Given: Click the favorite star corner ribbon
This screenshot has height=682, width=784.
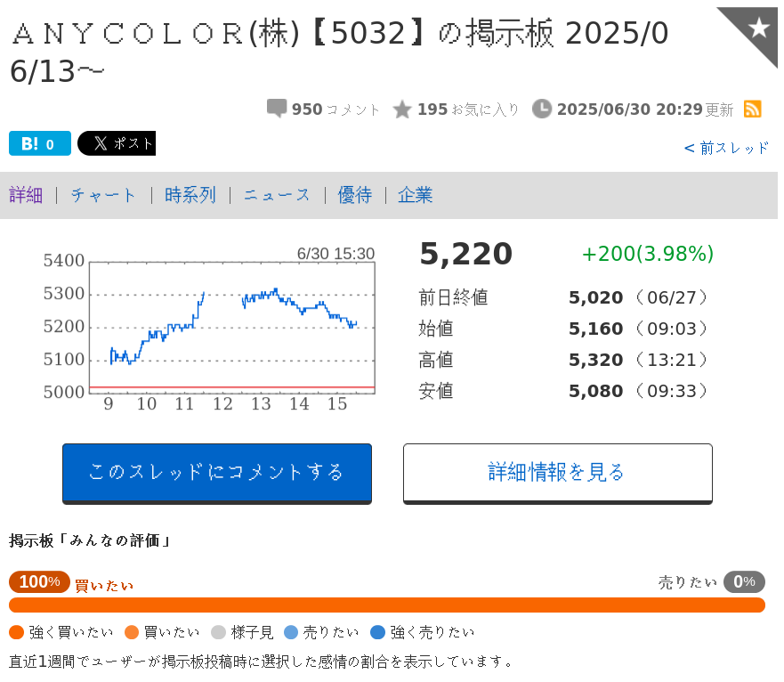Looking at the screenshot, I should 755,29.
